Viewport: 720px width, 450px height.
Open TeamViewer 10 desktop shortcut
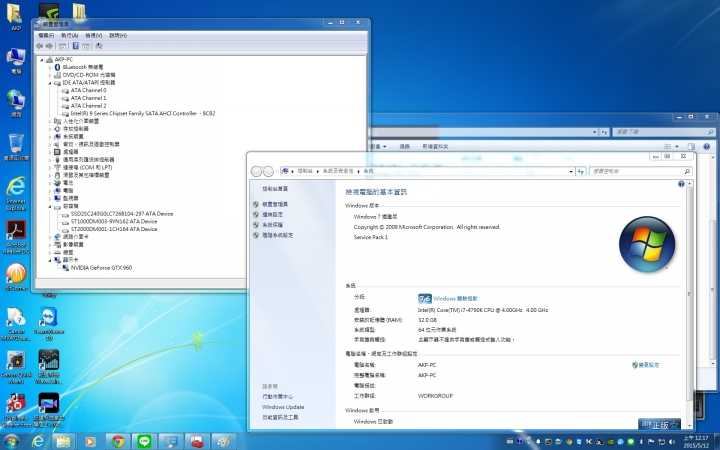(49, 324)
